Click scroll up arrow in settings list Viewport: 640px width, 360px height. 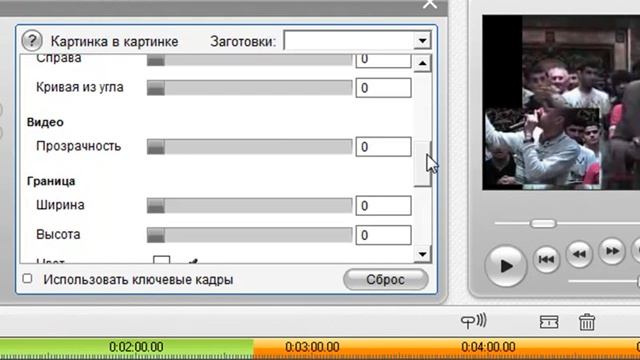tap(422, 63)
